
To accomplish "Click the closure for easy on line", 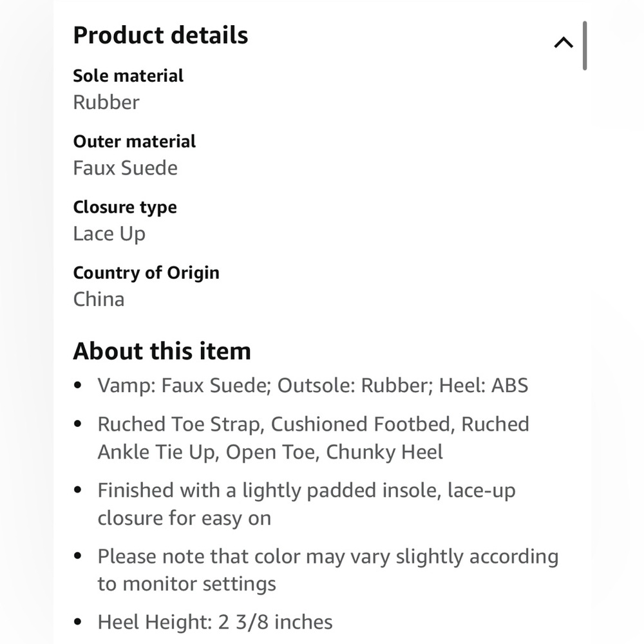I will point(184,518).
